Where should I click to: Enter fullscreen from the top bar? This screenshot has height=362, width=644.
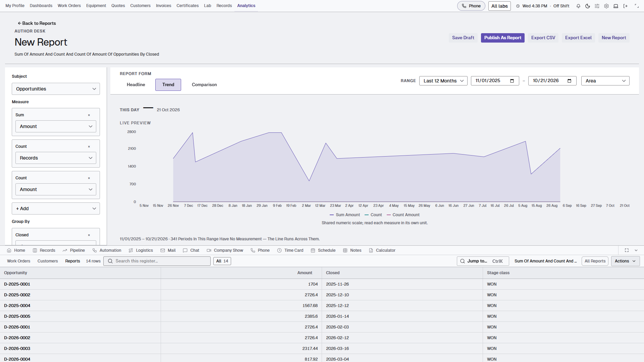[637, 6]
